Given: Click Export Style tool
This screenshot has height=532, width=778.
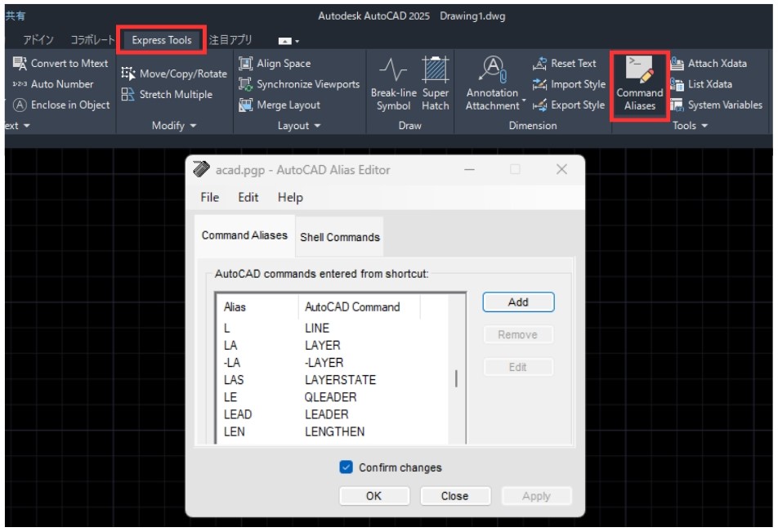Looking at the screenshot, I should (569, 105).
